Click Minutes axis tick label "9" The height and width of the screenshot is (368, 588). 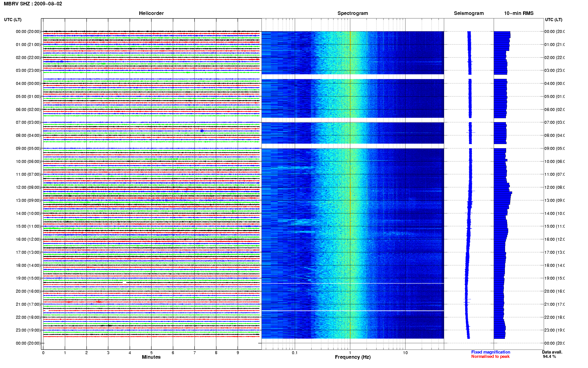(x=238, y=353)
